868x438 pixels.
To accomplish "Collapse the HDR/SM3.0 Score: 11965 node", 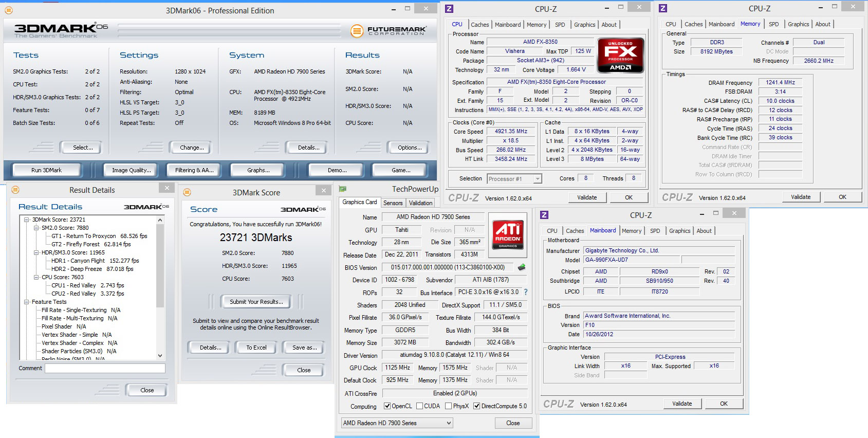I will coord(36,252).
